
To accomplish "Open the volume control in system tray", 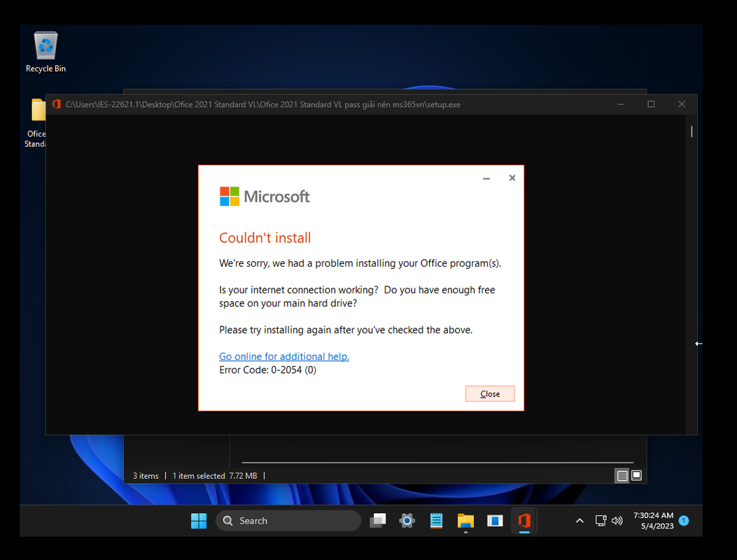I will [617, 521].
